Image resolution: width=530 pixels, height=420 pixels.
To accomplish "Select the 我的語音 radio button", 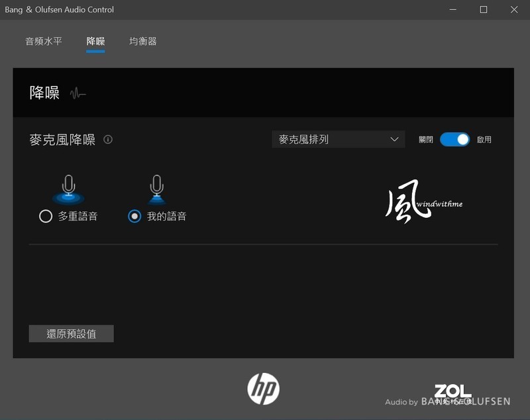I will (x=133, y=216).
